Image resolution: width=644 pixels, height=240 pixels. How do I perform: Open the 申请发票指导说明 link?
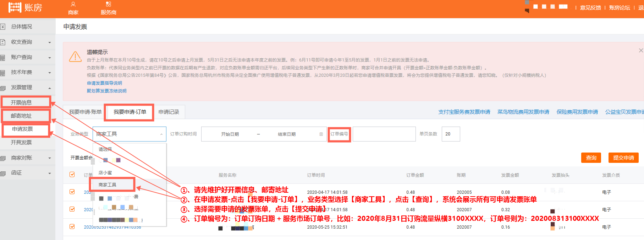[104, 83]
